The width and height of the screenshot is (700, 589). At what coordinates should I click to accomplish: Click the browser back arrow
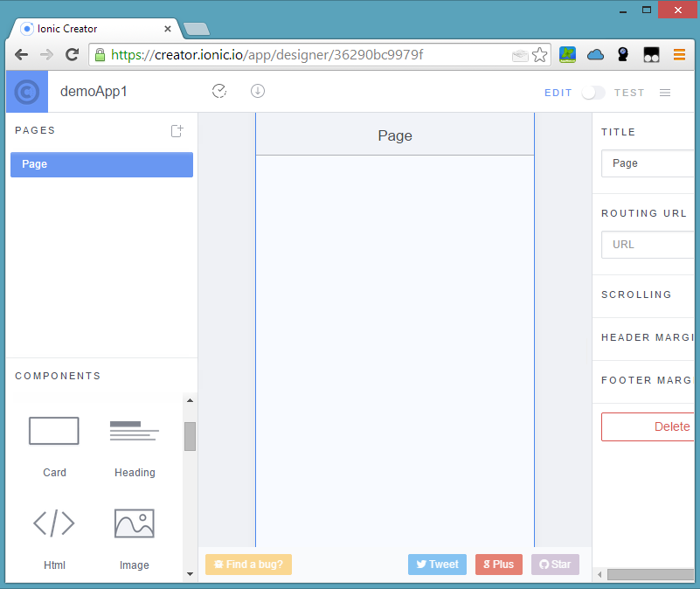click(x=21, y=55)
